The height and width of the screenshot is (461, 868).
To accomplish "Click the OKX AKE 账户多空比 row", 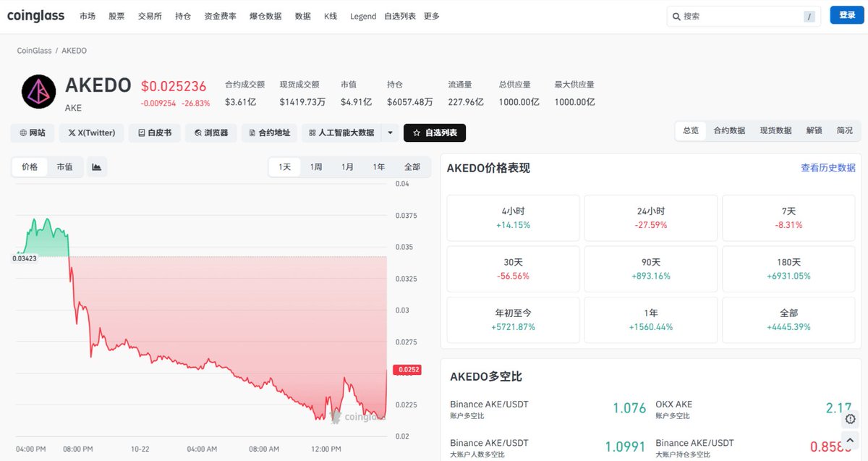I will 755,409.
